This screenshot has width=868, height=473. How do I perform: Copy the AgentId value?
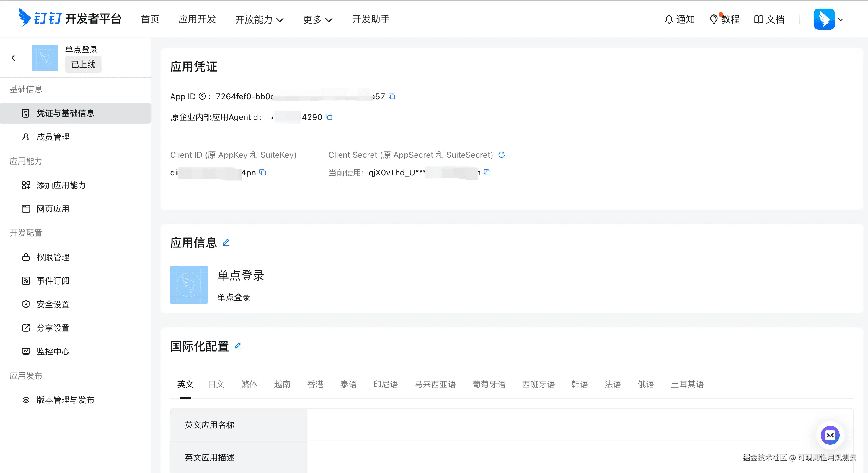click(329, 117)
